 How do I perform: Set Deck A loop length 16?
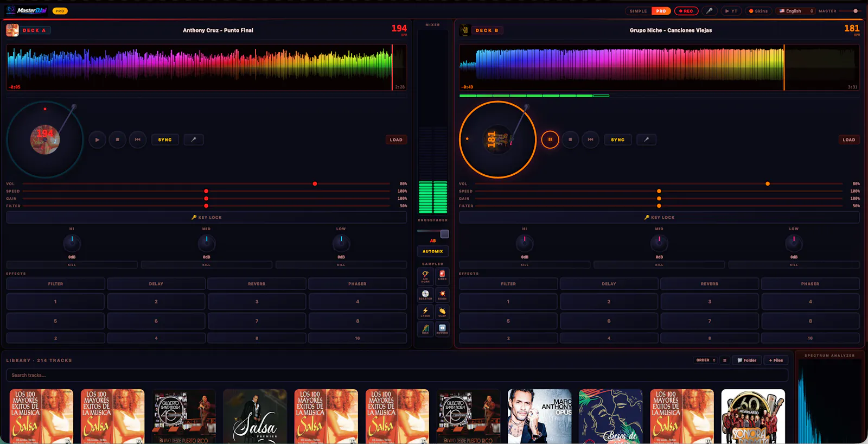point(358,338)
